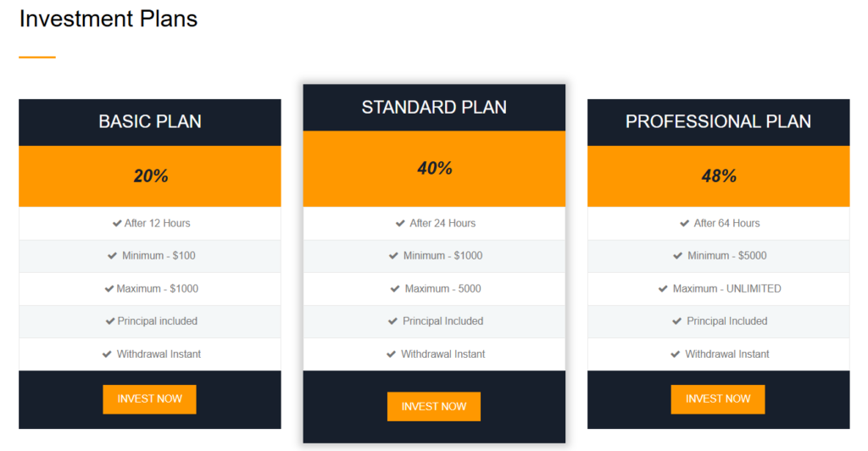Click checkmark icon beside Maximum - $1000
868x451 pixels.
[x=109, y=288]
